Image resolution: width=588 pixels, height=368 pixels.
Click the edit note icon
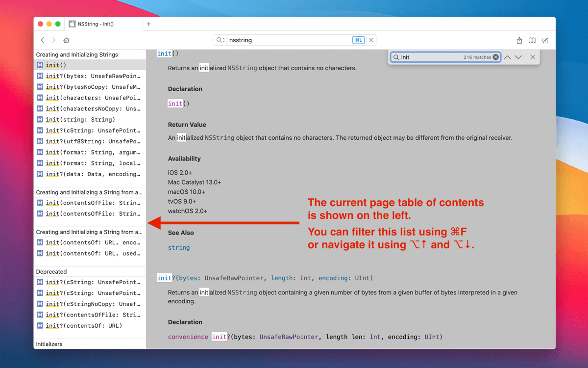click(545, 40)
